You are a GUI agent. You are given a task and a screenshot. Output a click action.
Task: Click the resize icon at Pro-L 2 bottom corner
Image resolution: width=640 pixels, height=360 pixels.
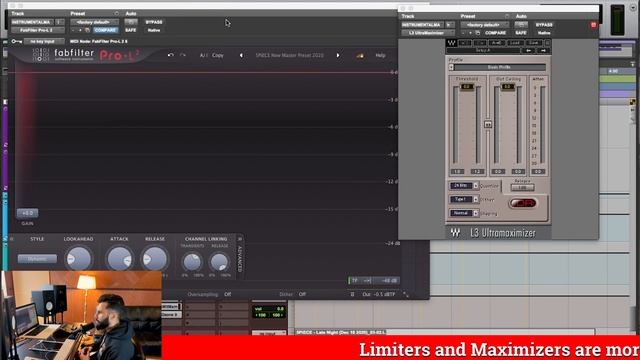[406, 294]
